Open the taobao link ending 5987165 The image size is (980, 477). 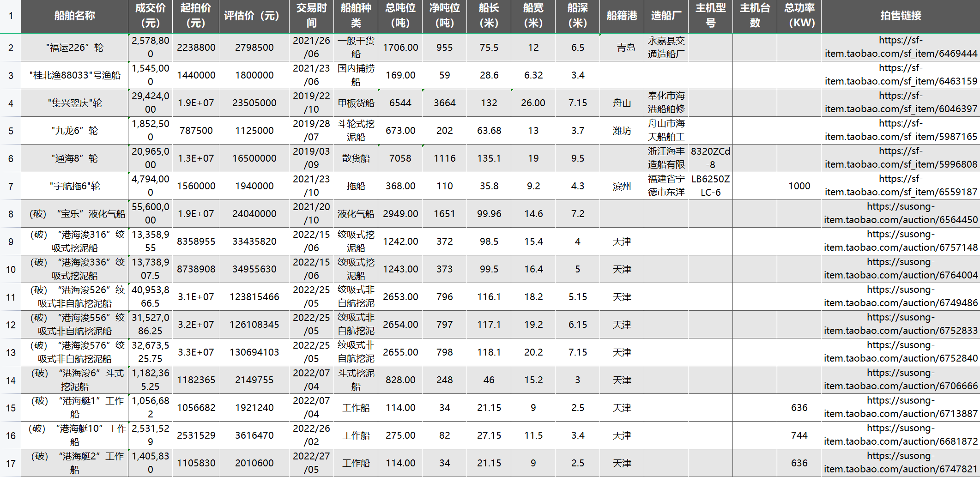pos(901,130)
